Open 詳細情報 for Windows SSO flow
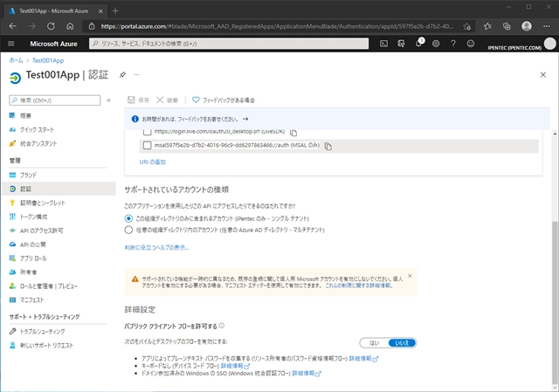This screenshot has width=559, height=392. coord(307,373)
